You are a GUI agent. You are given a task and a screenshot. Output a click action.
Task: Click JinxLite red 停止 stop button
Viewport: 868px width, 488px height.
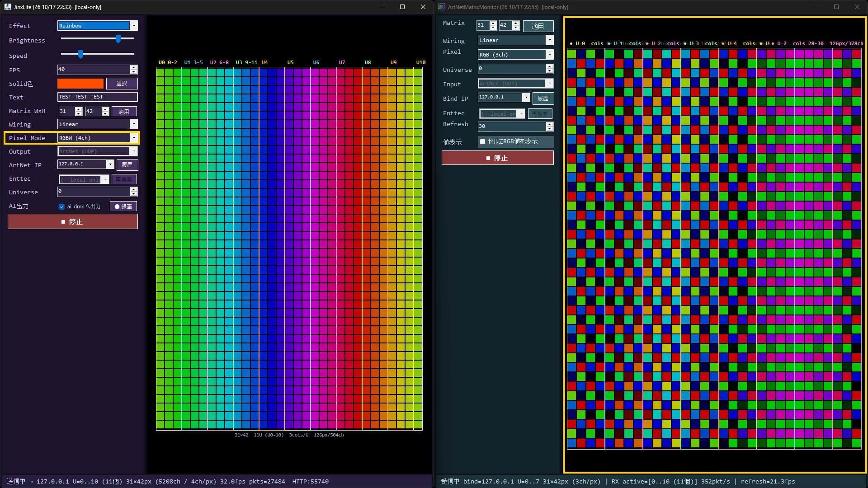(73, 221)
